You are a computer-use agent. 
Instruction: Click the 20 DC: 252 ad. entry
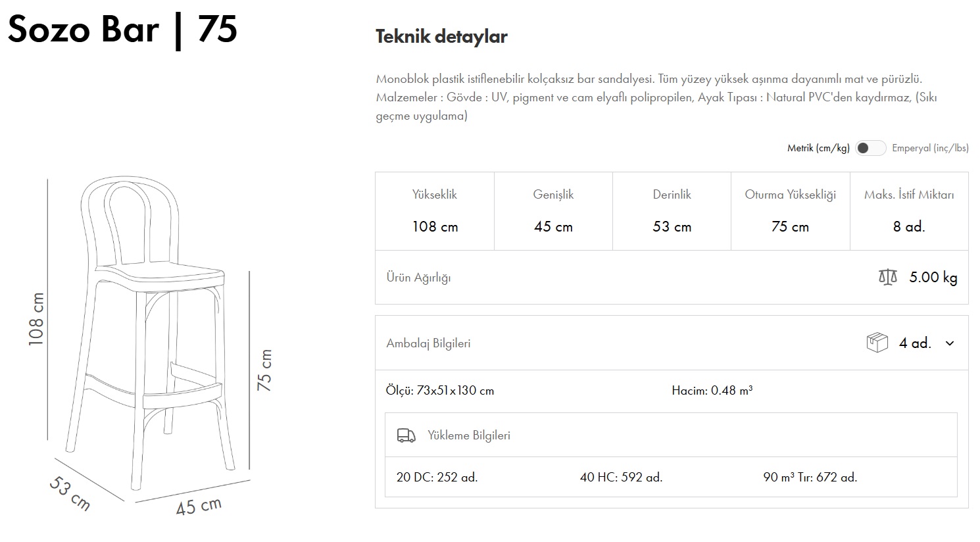point(437,478)
